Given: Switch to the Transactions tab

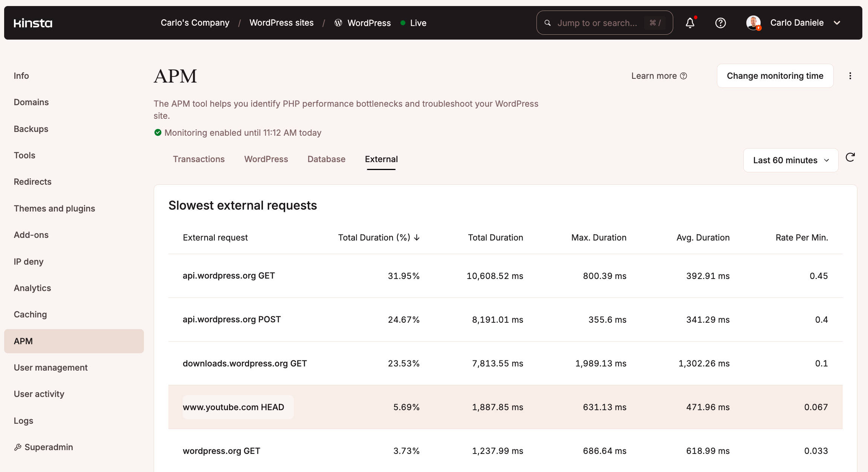Looking at the screenshot, I should point(199,159).
